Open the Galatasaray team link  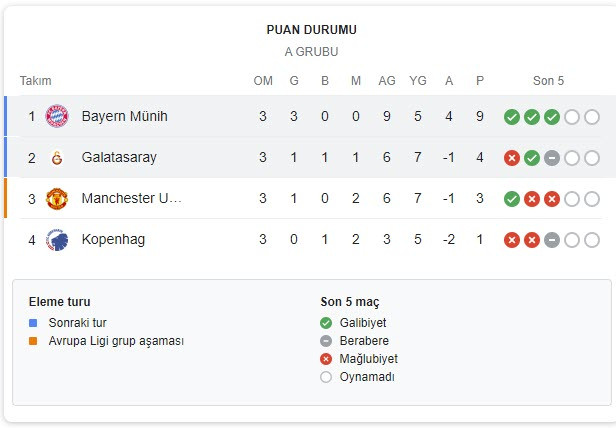(x=119, y=157)
